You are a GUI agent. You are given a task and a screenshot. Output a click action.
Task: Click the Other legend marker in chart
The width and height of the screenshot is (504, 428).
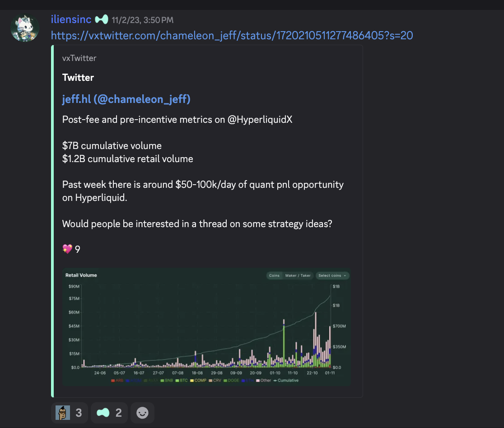(257, 381)
